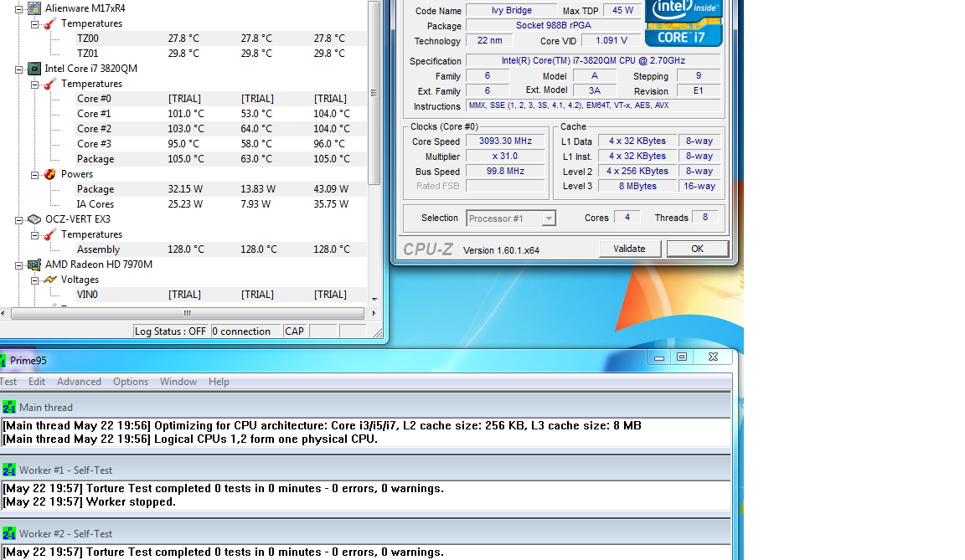Open the Advanced menu in Prime95
Image resolution: width=965 pixels, height=560 pixels.
(79, 382)
